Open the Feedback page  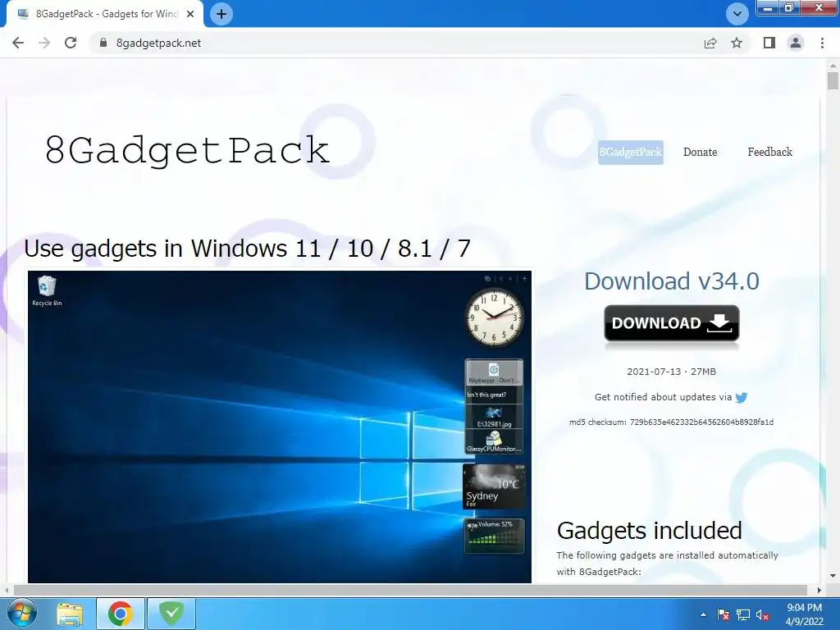pyautogui.click(x=769, y=152)
